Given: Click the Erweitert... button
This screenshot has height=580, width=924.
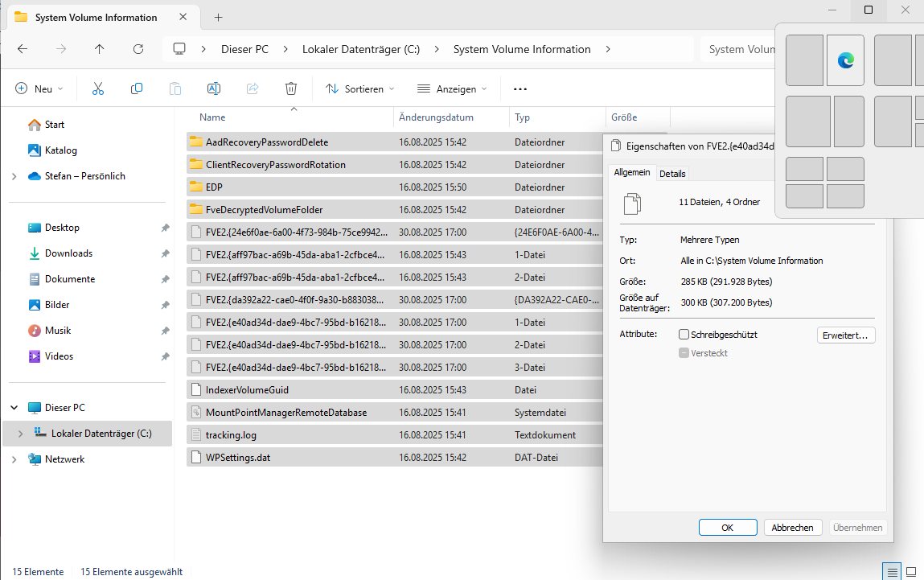Looking at the screenshot, I should (846, 335).
